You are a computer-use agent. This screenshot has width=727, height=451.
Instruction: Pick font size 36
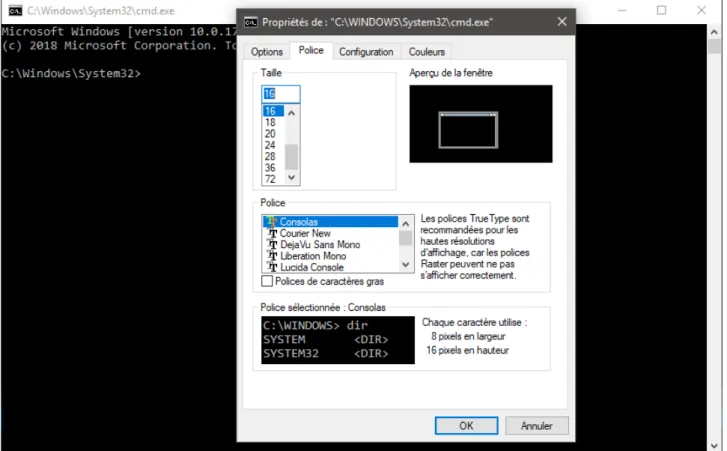tap(274, 168)
